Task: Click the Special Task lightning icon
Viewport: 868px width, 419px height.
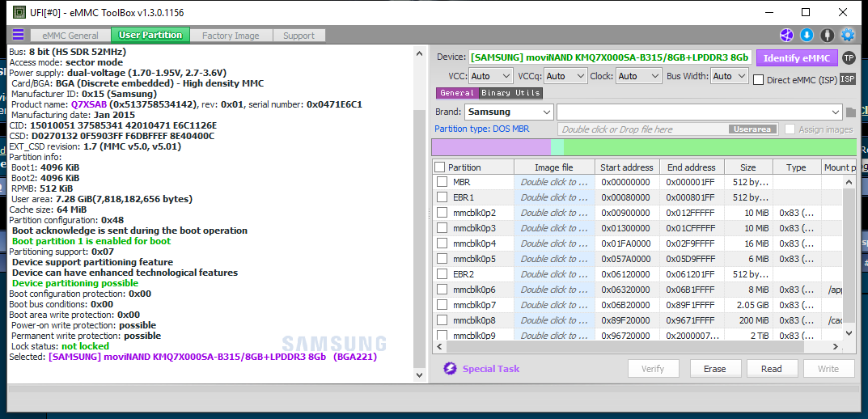Action: click(450, 369)
